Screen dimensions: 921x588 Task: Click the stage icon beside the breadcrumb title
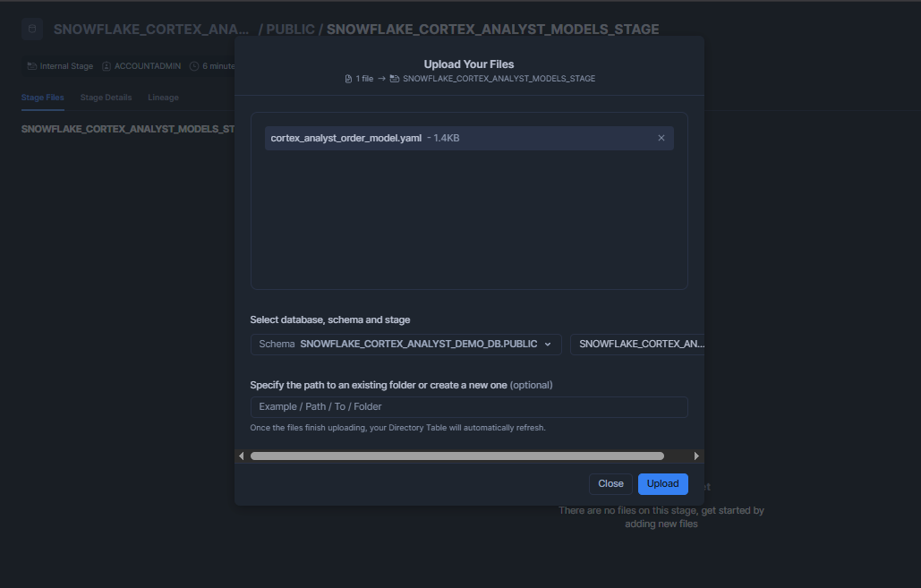click(31, 29)
